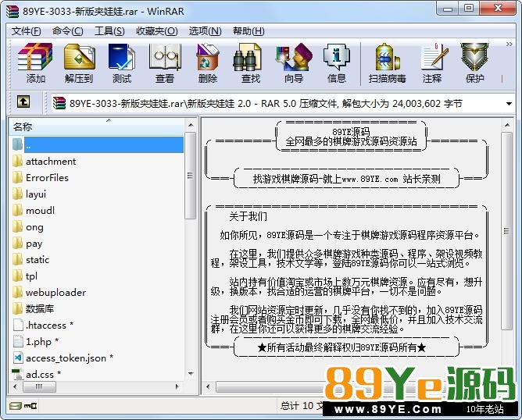
Task: Open the 选项(N) menu
Action: click(x=205, y=31)
